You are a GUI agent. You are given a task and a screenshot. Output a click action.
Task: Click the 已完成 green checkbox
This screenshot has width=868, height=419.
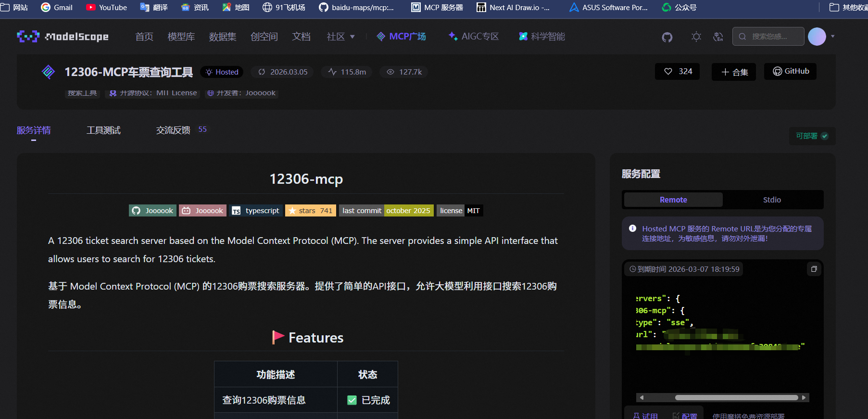tap(352, 400)
